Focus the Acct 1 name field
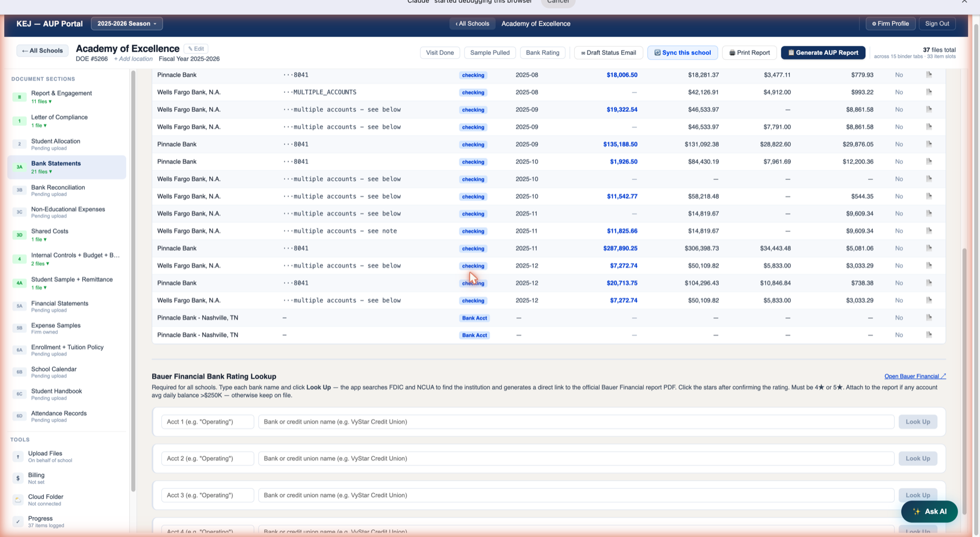980x537 pixels. pyautogui.click(x=208, y=422)
